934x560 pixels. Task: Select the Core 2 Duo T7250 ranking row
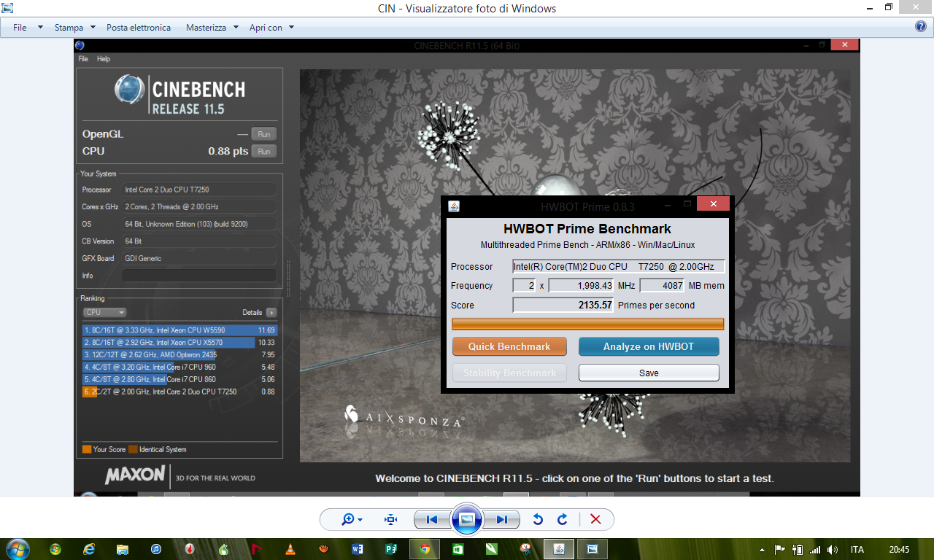[180, 392]
